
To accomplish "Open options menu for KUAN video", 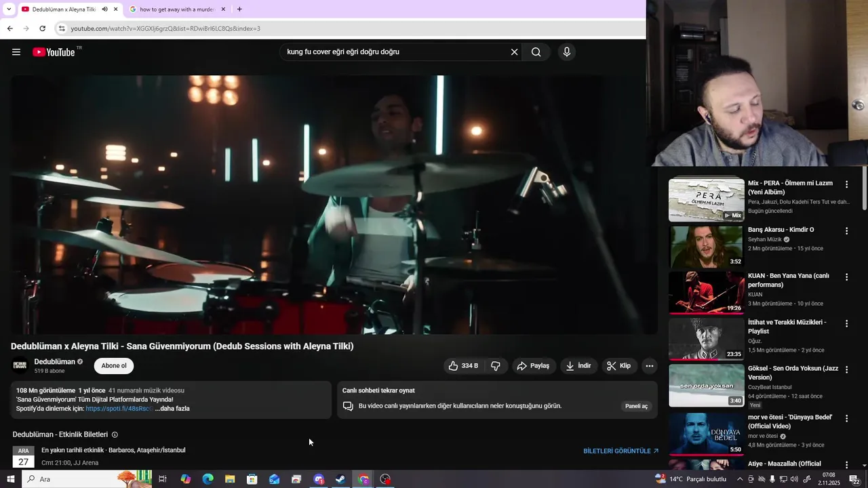I will tap(846, 277).
